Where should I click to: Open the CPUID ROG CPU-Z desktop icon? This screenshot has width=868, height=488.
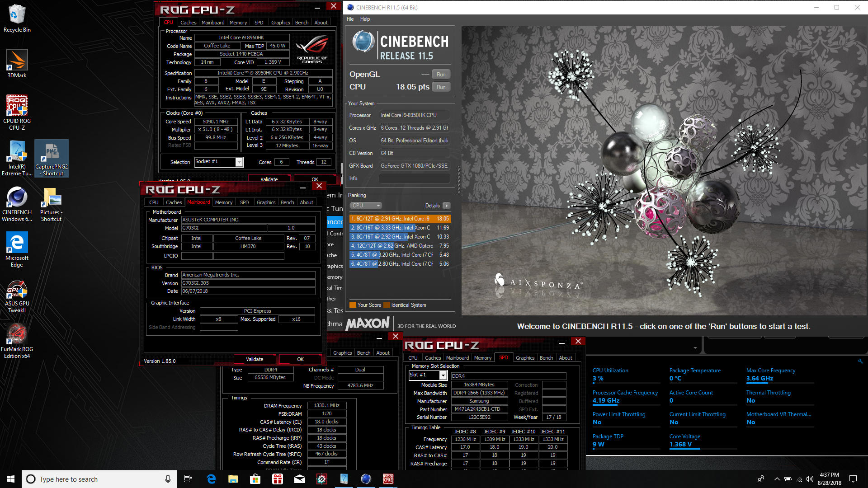pyautogui.click(x=17, y=113)
